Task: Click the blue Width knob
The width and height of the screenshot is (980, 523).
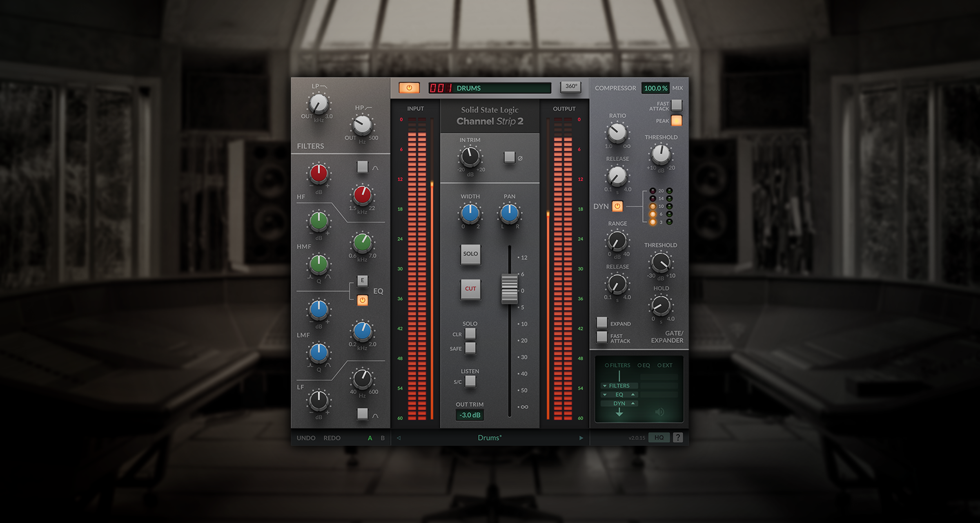Action: [470, 213]
